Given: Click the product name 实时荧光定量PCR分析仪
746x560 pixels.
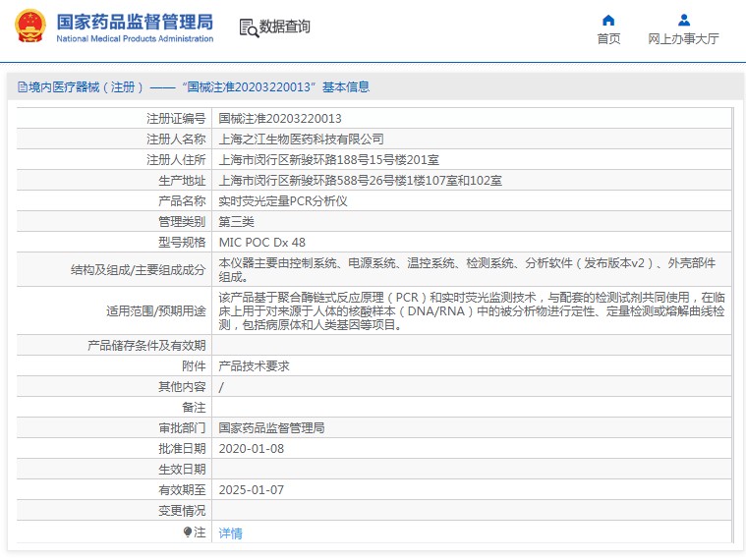Looking at the screenshot, I should [283, 200].
